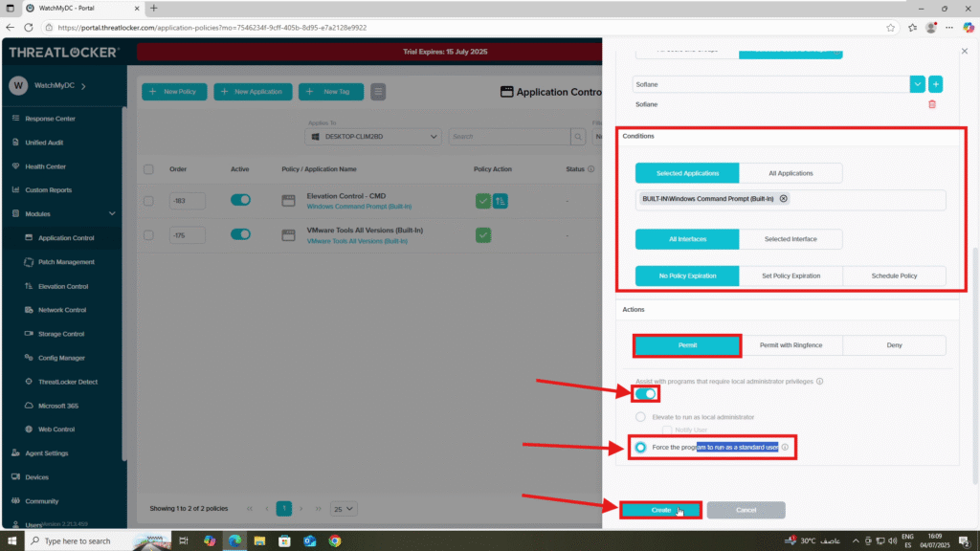Viewport: 980px width, 551px height.
Task: Click the New Tag button
Action: click(x=330, y=92)
